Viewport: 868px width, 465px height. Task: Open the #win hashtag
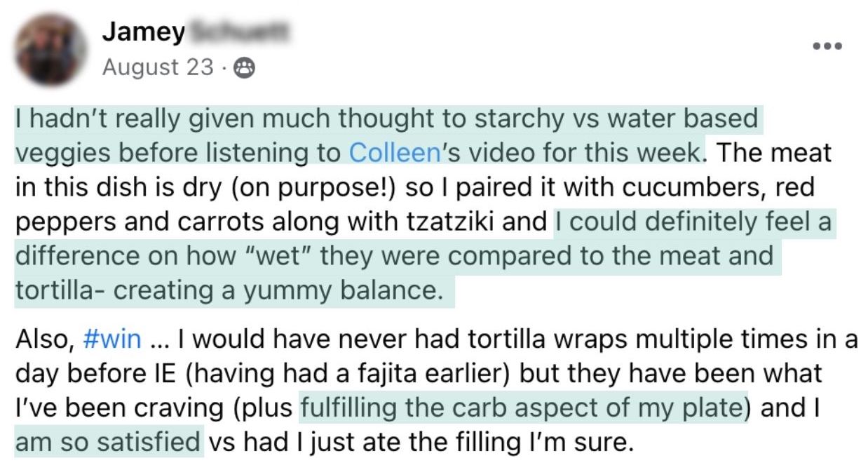pos(111,339)
